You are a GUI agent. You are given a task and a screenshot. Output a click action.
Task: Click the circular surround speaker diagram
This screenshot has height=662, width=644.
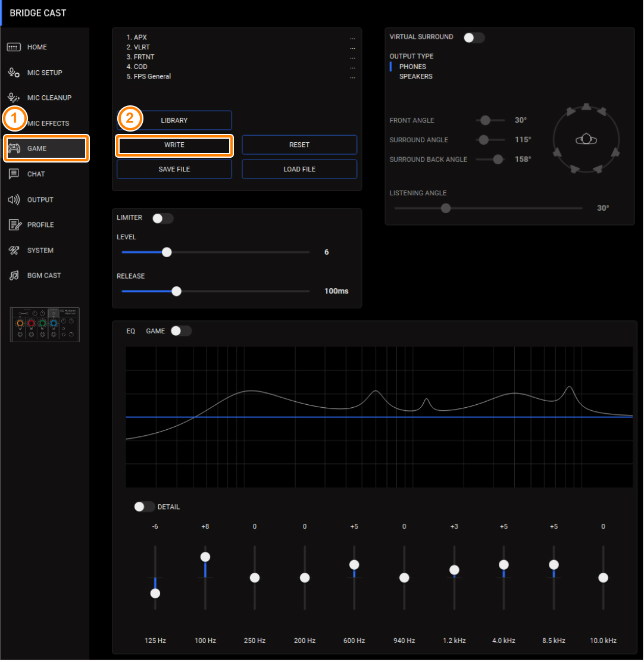pyautogui.click(x=586, y=139)
